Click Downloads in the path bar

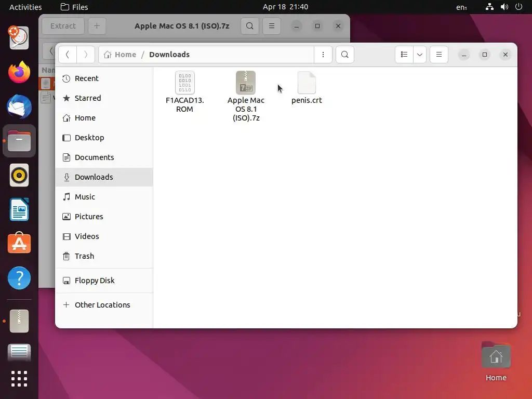tap(169, 55)
